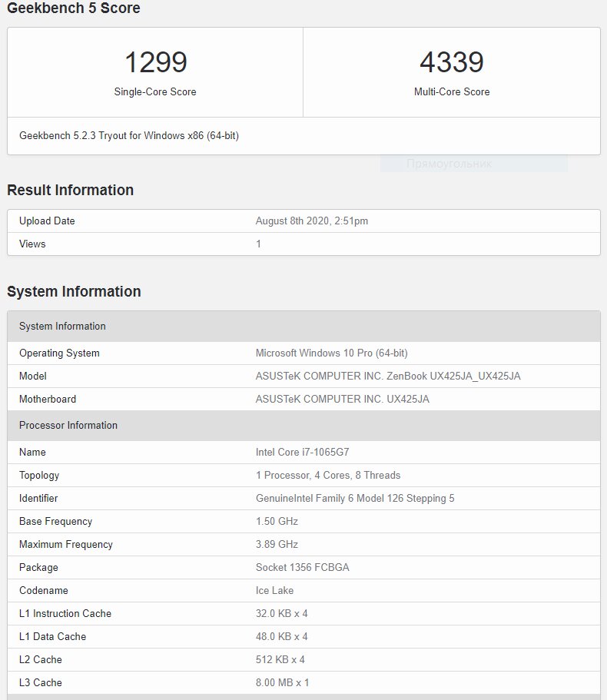Select the ASUSTeK COMPUTER INC. UX425JA motherboard value

coord(343,399)
